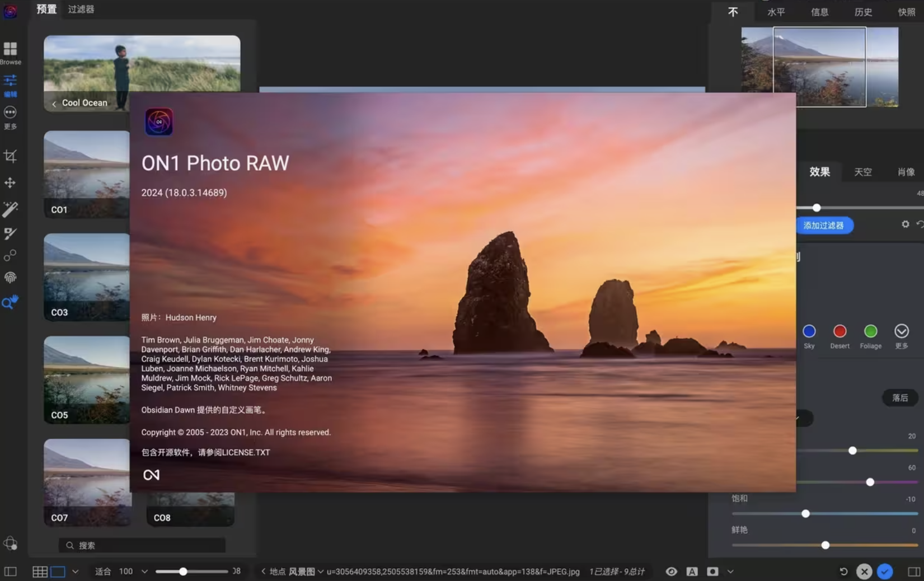
Task: Open the 历史 history tab
Action: (x=863, y=12)
